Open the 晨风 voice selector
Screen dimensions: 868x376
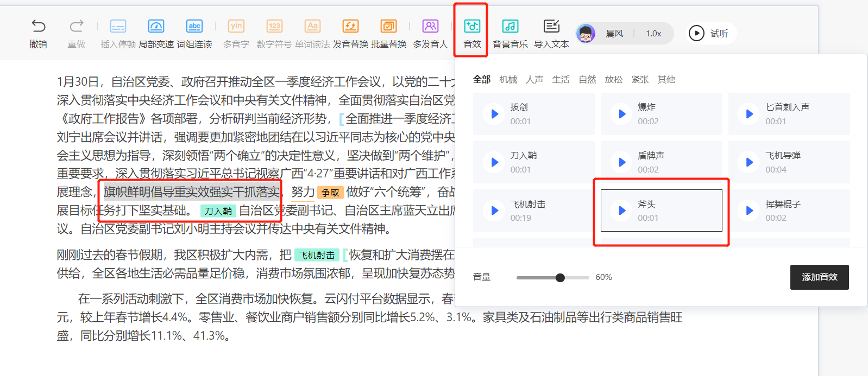point(614,34)
